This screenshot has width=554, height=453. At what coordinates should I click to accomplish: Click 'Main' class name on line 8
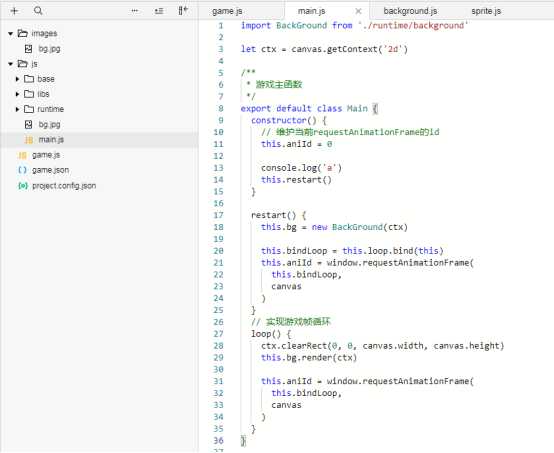357,108
